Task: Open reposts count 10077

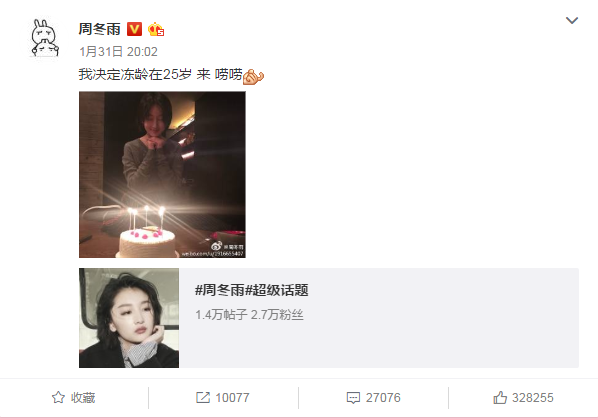Action: pos(232,398)
